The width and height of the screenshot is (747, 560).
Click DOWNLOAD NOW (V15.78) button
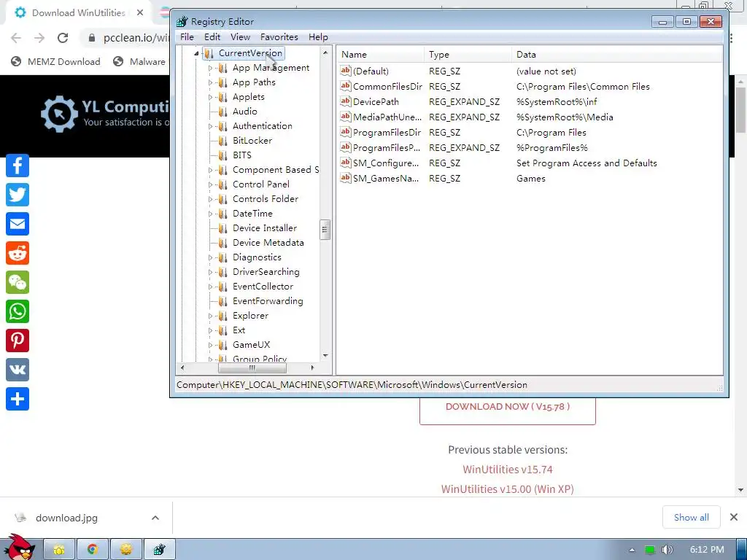(508, 408)
